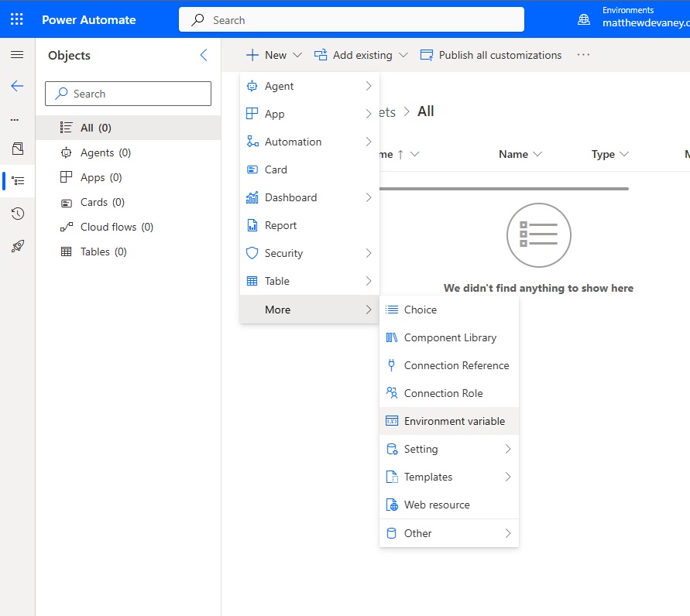Select Cards (0) in Objects list
This screenshot has height=616, width=690.
pyautogui.click(x=128, y=202)
